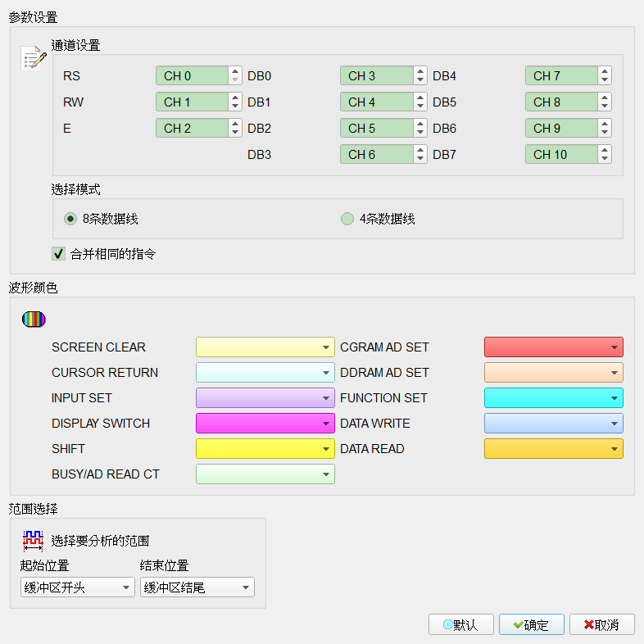Click the DB3 channel field showing CH 6
Screen dimensions: 644x644
(x=377, y=154)
